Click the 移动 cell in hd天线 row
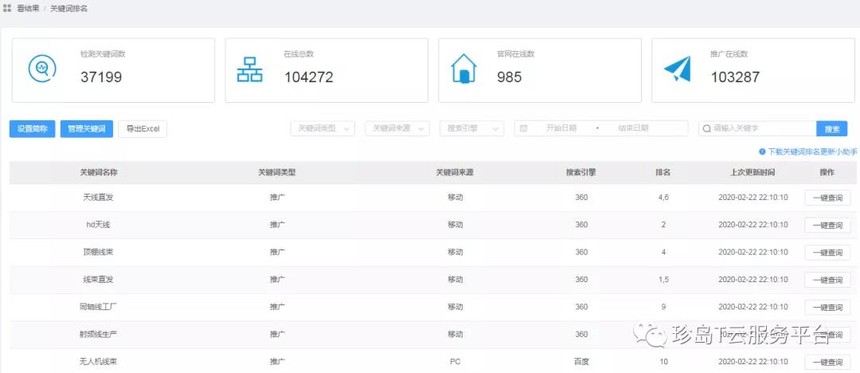The width and height of the screenshot is (860, 373). [x=455, y=225]
